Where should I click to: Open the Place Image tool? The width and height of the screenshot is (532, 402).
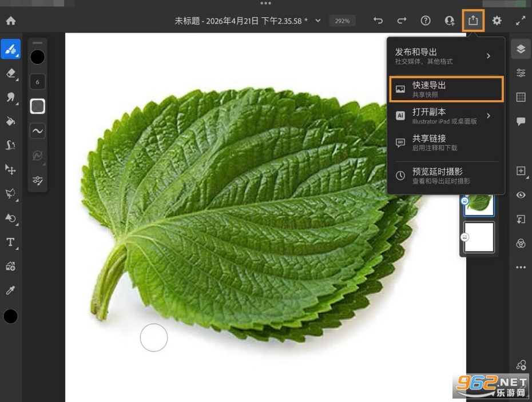10,266
